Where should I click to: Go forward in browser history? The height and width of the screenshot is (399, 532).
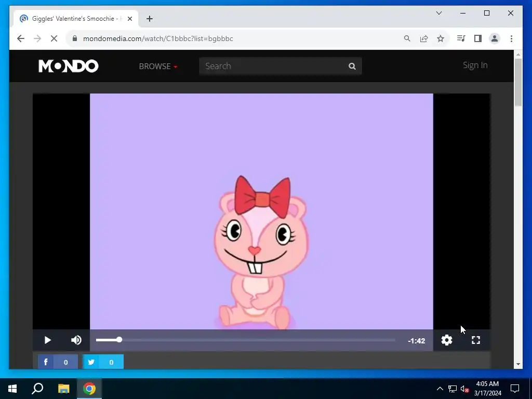(37, 38)
